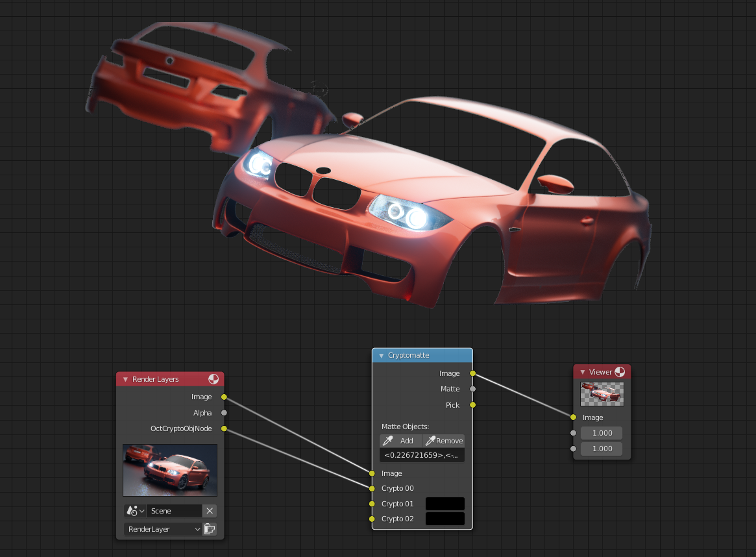Click the Viewer Image input socket
The image size is (756, 557).
click(x=573, y=417)
